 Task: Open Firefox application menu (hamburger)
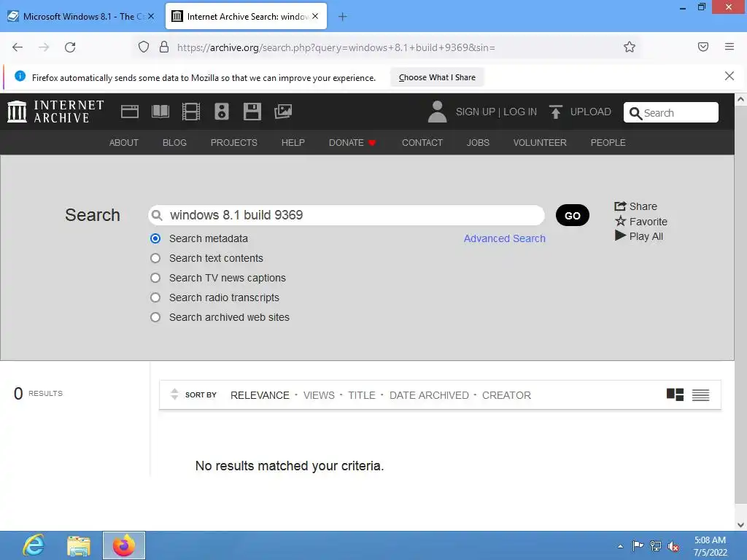729,47
